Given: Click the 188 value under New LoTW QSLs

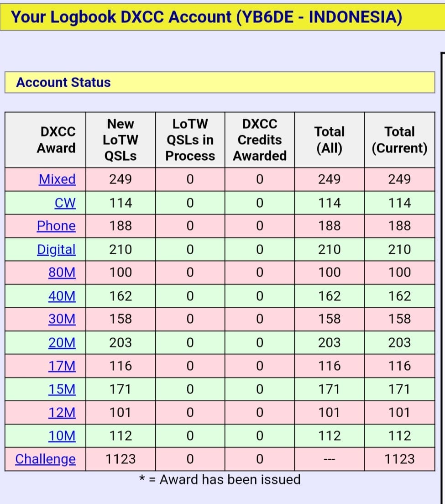Looking at the screenshot, I should (x=120, y=226).
